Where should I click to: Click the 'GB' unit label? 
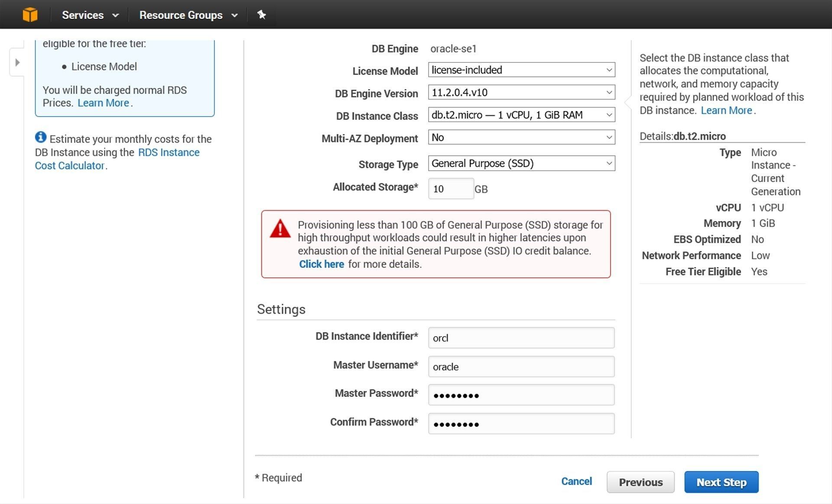tap(481, 189)
